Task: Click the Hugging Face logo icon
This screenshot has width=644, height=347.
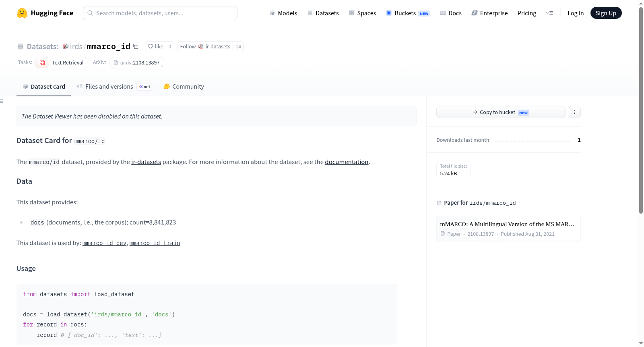Action: point(22,13)
